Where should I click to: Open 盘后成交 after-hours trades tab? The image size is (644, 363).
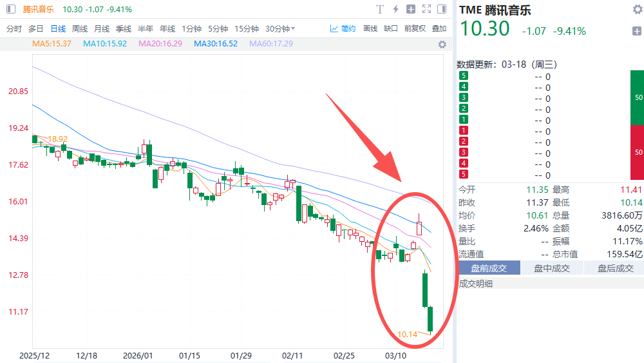coord(615,268)
